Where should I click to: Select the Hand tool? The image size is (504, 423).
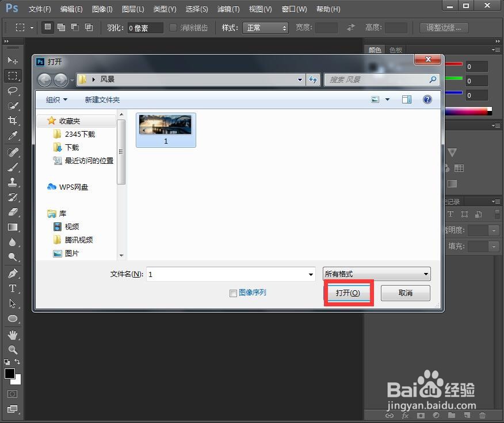13,335
